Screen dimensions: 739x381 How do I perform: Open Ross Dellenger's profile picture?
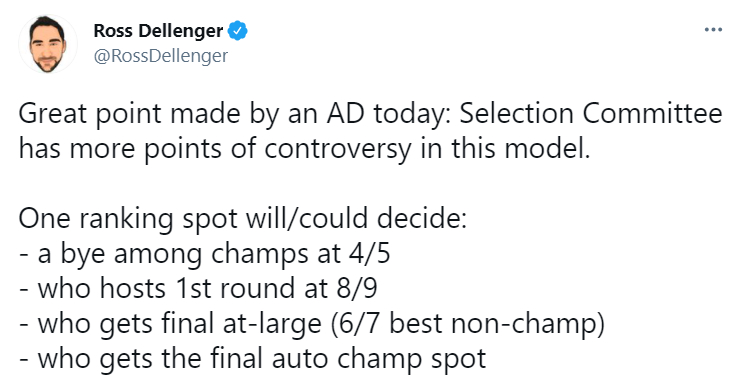click(x=48, y=44)
